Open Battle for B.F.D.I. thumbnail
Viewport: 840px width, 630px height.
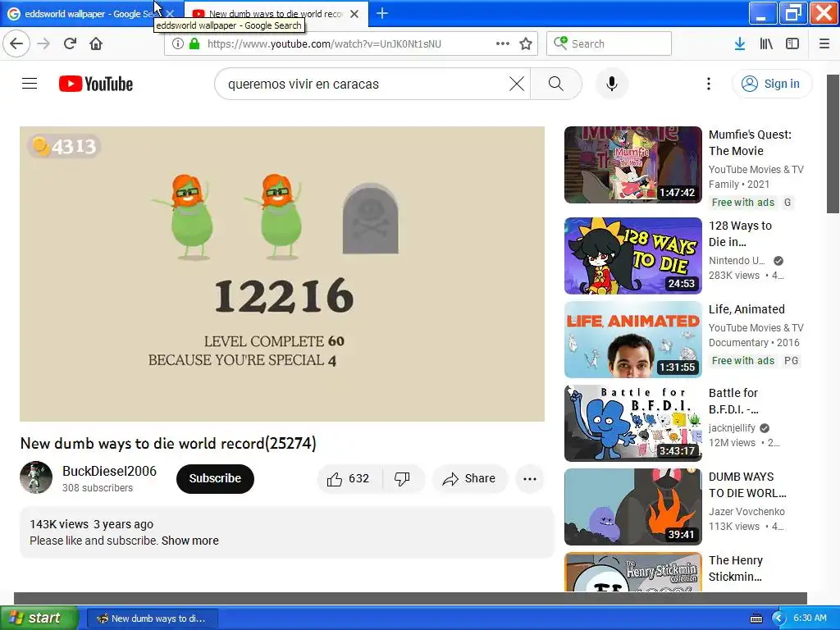(x=632, y=422)
